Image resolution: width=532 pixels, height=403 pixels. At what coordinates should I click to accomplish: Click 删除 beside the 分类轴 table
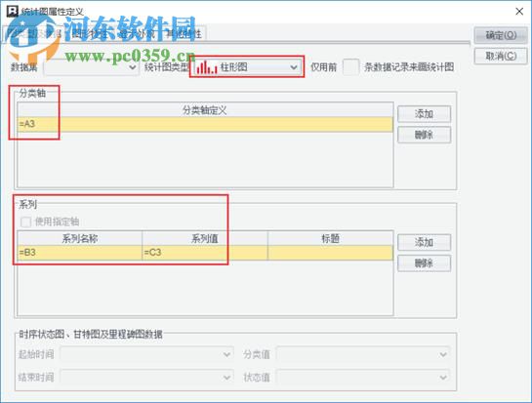click(424, 135)
